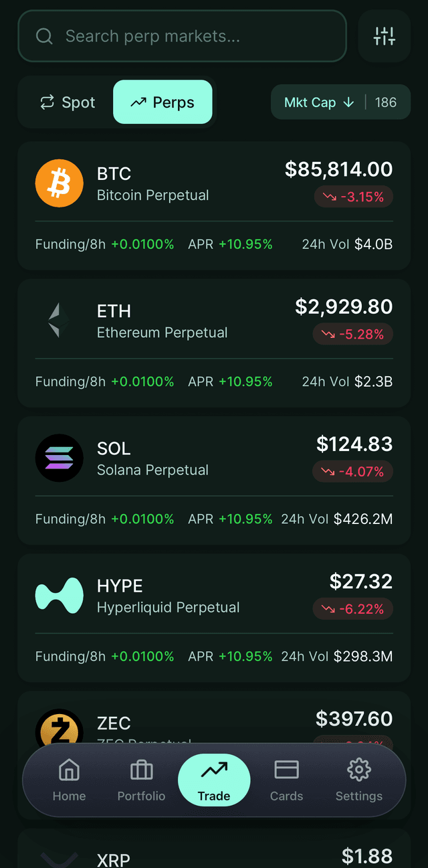Select the Trade tab in bottom bar
428x868 pixels.
pos(214,779)
